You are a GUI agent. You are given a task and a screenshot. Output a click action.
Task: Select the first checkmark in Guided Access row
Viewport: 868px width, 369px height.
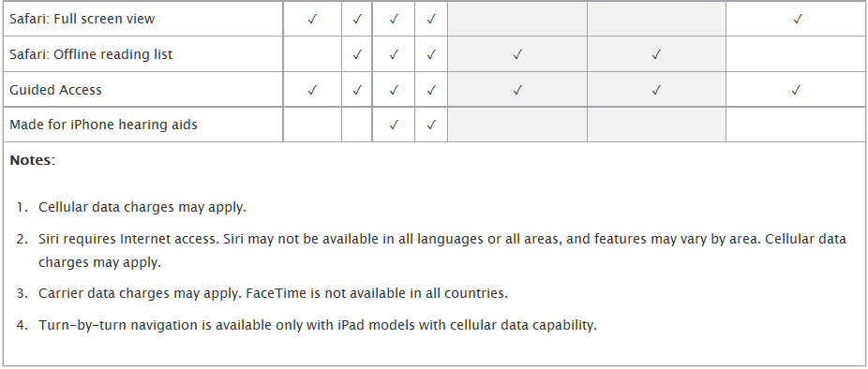coord(312,90)
